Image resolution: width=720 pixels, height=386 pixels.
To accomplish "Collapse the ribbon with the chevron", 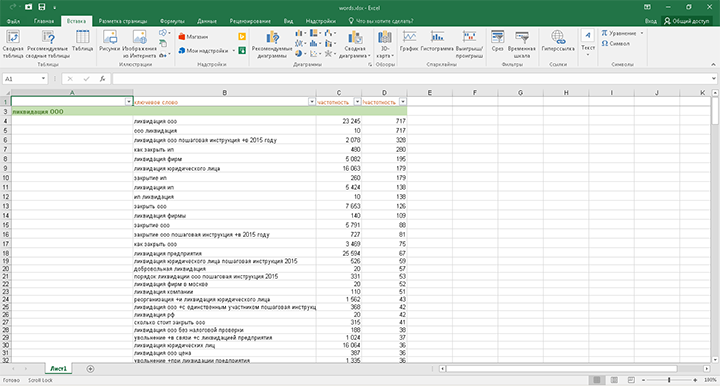I will (x=713, y=65).
